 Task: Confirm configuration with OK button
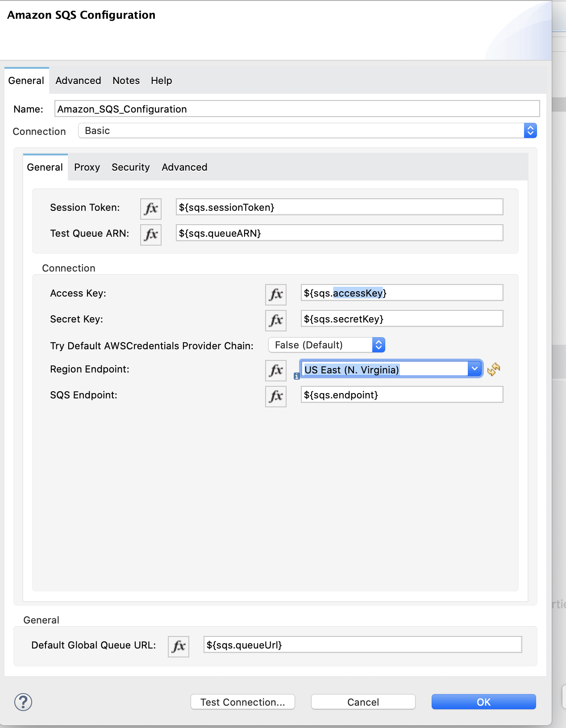tap(483, 702)
